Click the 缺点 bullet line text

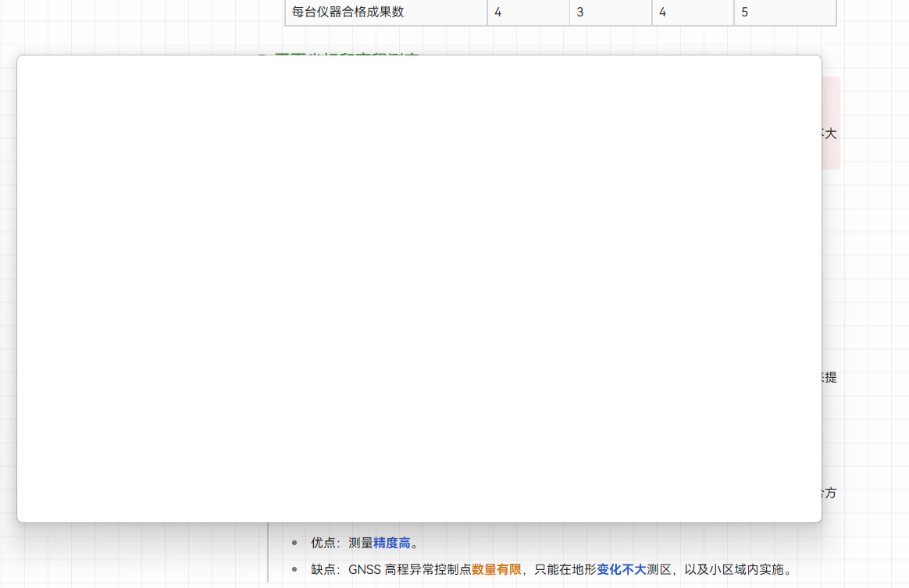[547, 570]
